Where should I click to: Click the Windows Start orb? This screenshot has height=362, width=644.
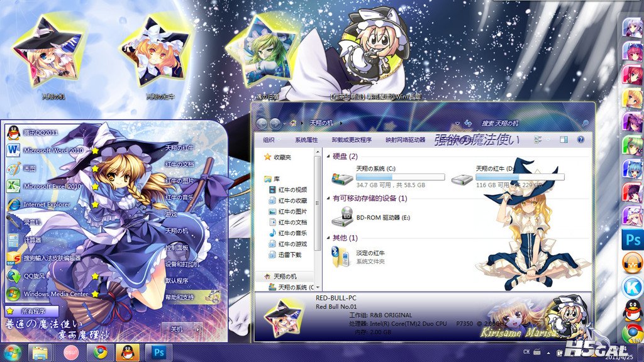13,353
